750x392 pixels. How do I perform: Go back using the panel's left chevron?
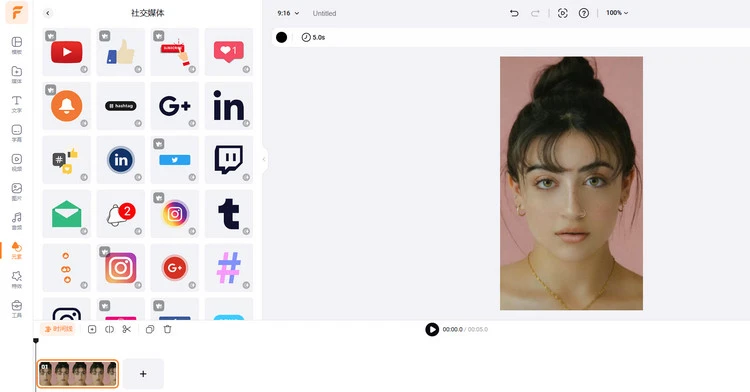pos(48,13)
